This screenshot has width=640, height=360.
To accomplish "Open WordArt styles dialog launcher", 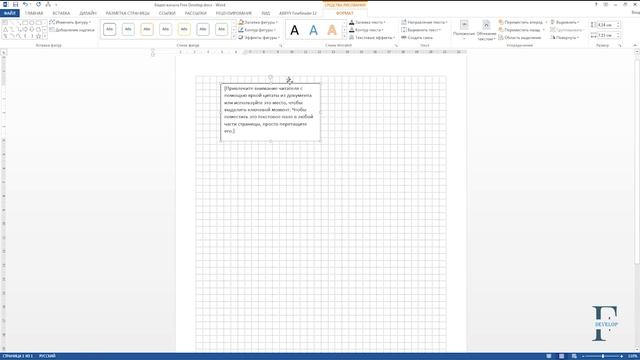I will coord(396,45).
